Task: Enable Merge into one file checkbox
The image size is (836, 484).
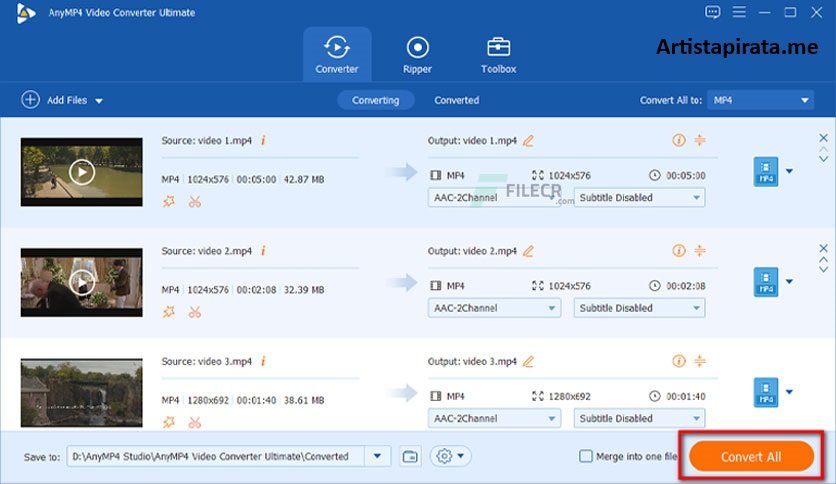Action: click(586, 457)
